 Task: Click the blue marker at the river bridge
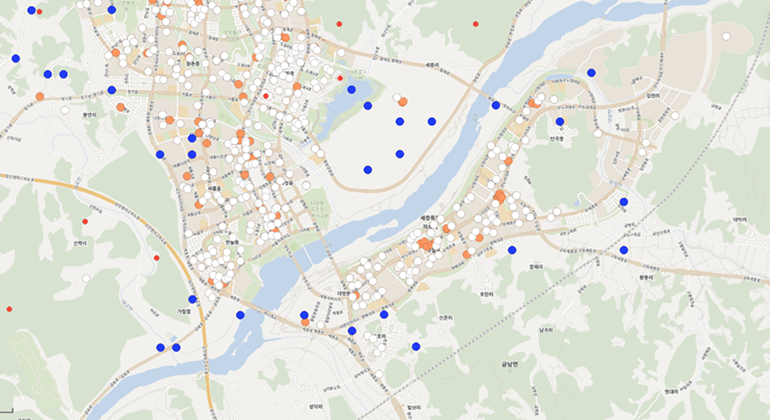tap(495, 105)
